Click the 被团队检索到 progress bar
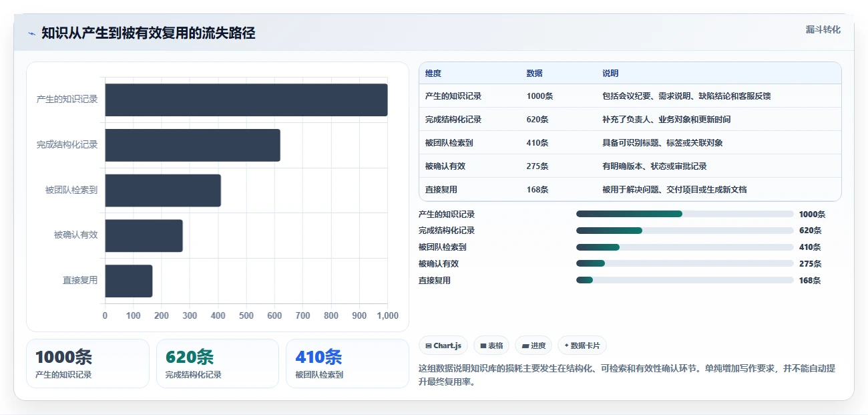The height and width of the screenshot is (415, 868). [684, 247]
